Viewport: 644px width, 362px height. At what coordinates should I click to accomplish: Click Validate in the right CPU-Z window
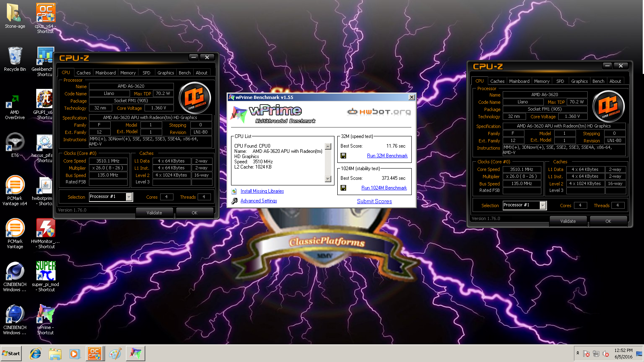568,221
